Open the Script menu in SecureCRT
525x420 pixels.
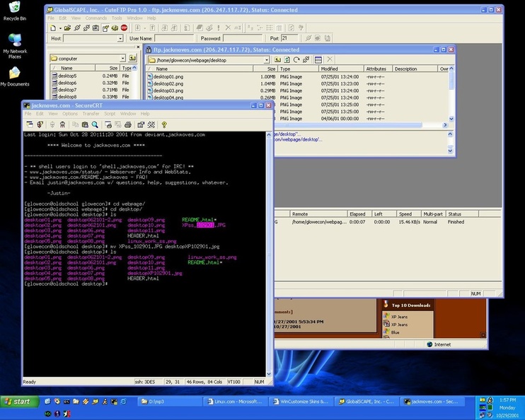[110, 114]
